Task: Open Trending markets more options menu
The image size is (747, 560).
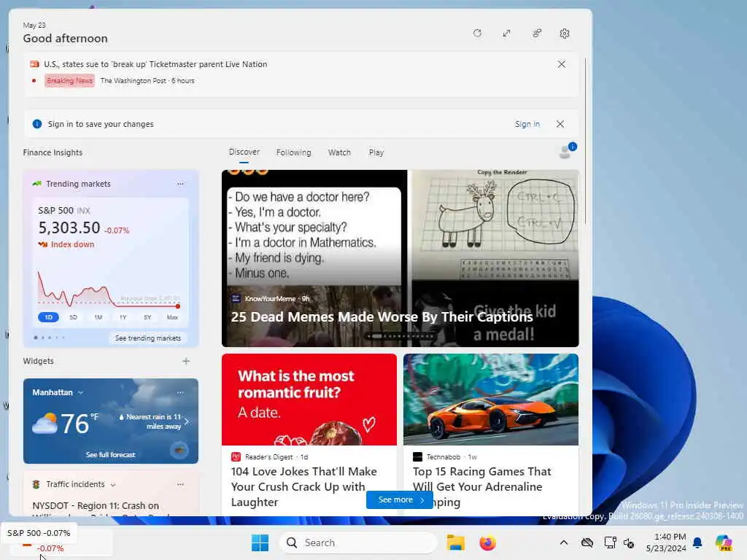Action: click(180, 184)
